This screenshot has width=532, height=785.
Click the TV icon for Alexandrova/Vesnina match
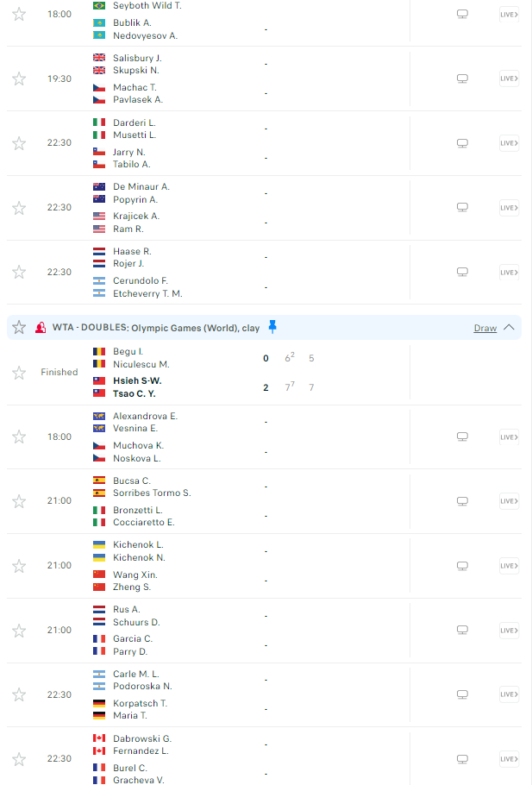pyautogui.click(x=462, y=436)
